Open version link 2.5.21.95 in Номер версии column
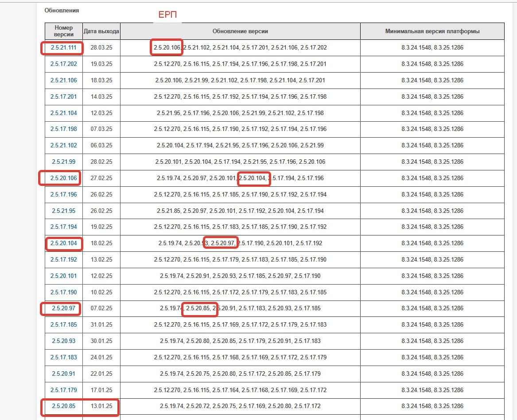This screenshot has width=517, height=420. tap(63, 211)
